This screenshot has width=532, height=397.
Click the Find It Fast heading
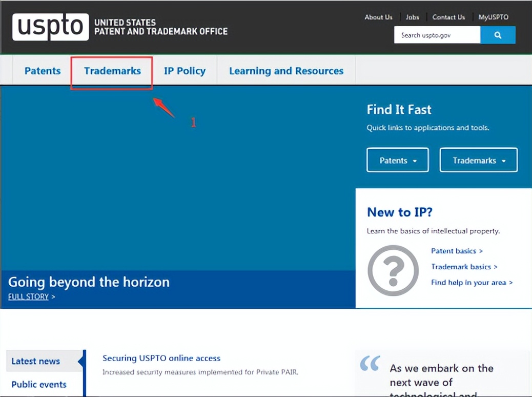pyautogui.click(x=399, y=109)
